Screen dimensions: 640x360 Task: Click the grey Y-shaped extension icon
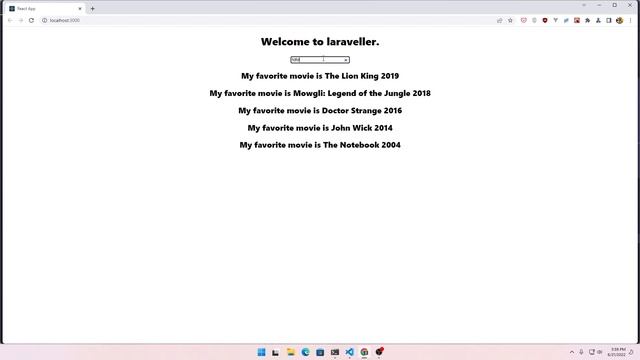coord(556,20)
